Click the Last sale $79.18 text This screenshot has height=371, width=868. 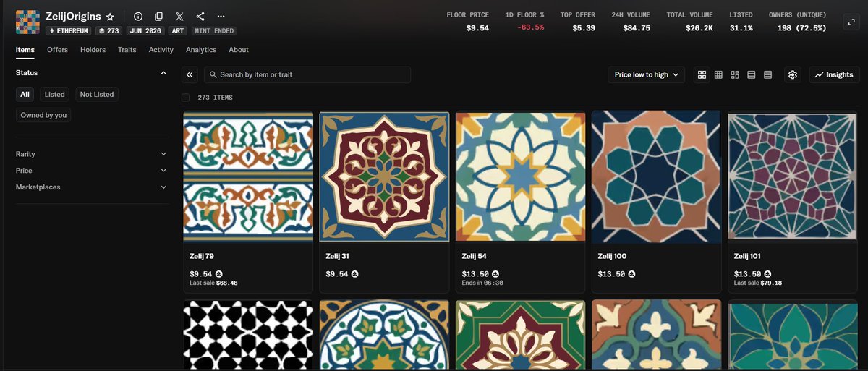click(757, 283)
